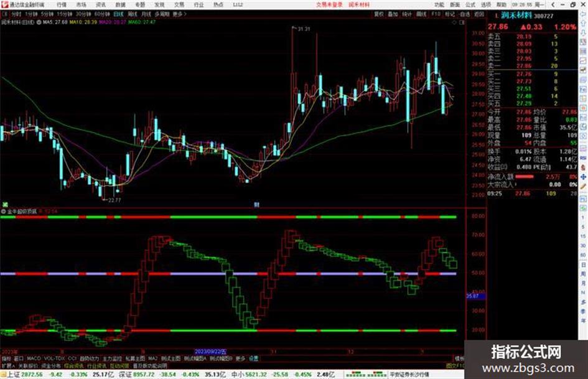The image size is (588, 379).
Task: Select the MACD indicator tab
Action: click(x=34, y=358)
